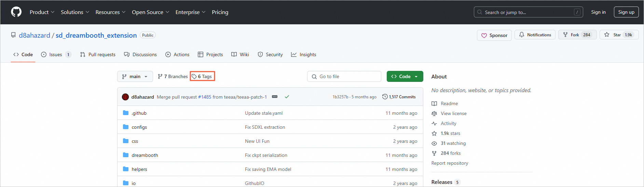This screenshot has width=644, height=187.
Task: Open the Issues tab
Action: (56, 54)
